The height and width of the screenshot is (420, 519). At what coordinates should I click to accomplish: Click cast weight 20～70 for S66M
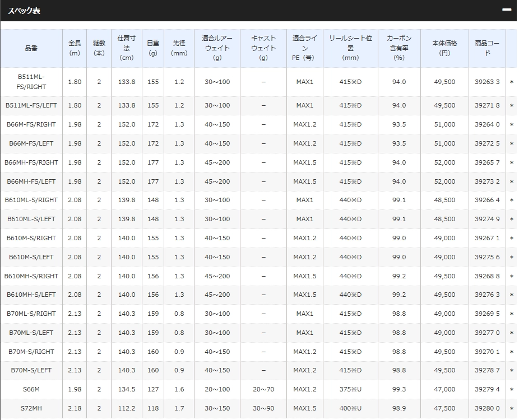(x=263, y=390)
